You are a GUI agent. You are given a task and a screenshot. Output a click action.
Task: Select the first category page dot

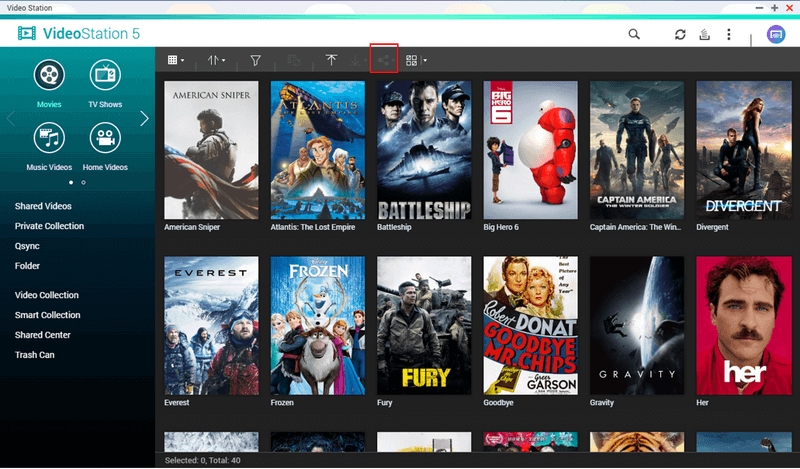(71, 182)
